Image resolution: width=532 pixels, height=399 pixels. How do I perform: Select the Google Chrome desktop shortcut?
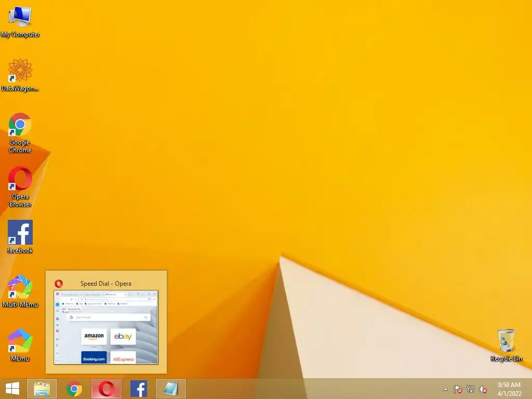point(20,133)
